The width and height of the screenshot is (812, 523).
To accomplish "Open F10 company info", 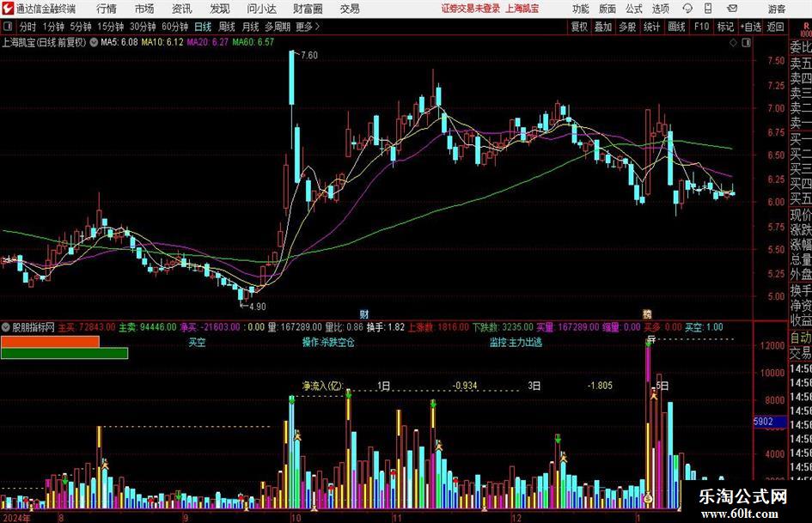I will click(702, 27).
